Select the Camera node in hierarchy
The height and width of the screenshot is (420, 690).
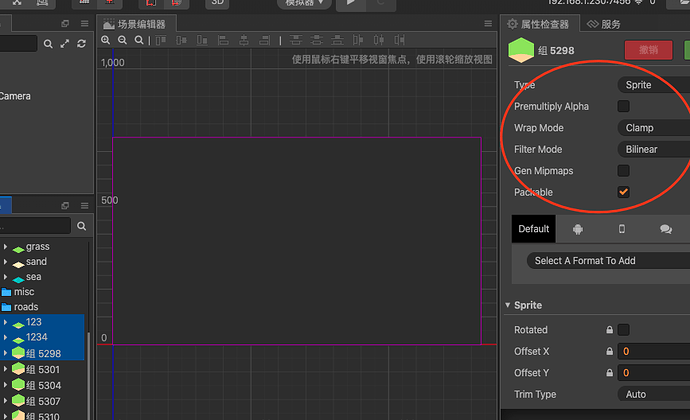(x=15, y=96)
